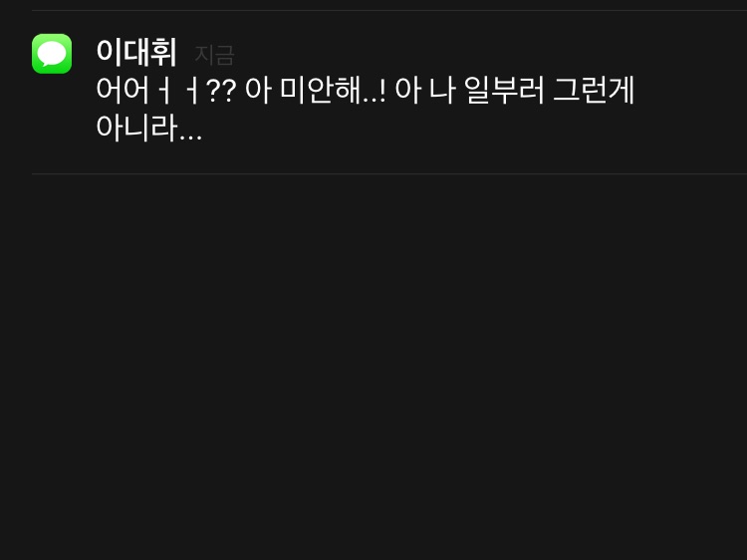
Task: Click the 지금 timestamp label
Action: point(214,55)
